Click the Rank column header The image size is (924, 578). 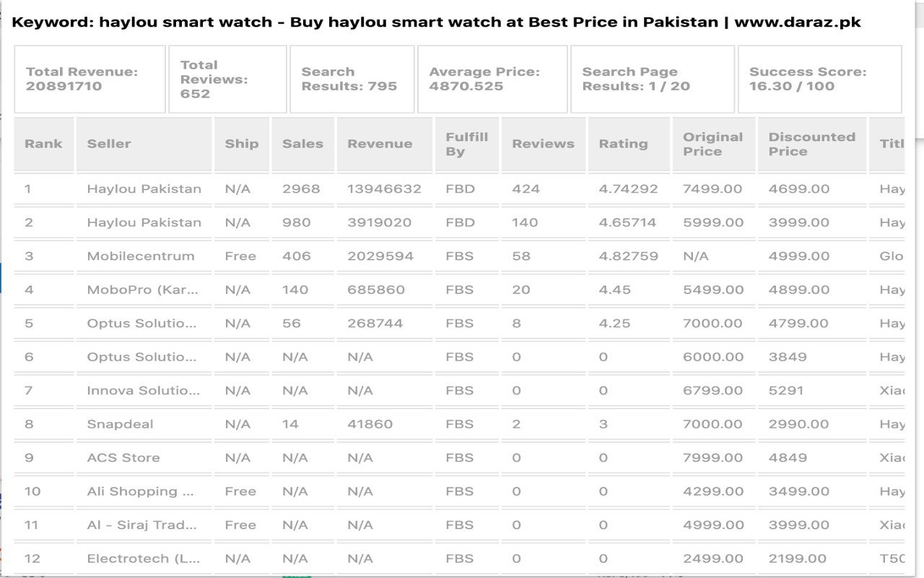coord(44,144)
